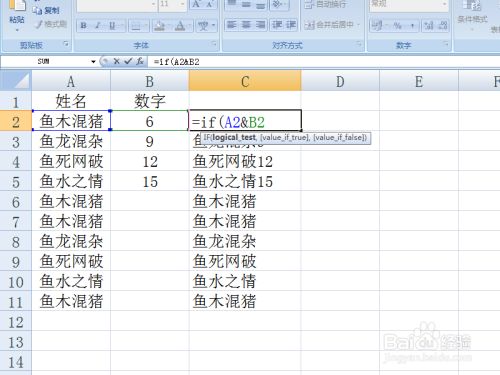This screenshot has width=500, height=375.
Task: Click Decrease Indent button
Action: click(277, 24)
